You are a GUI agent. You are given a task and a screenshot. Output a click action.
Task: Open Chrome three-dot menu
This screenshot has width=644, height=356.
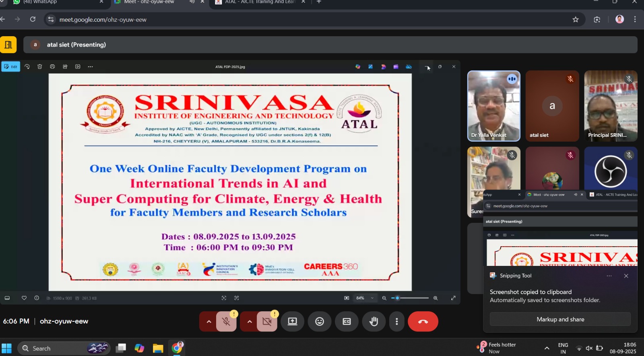coord(635,19)
